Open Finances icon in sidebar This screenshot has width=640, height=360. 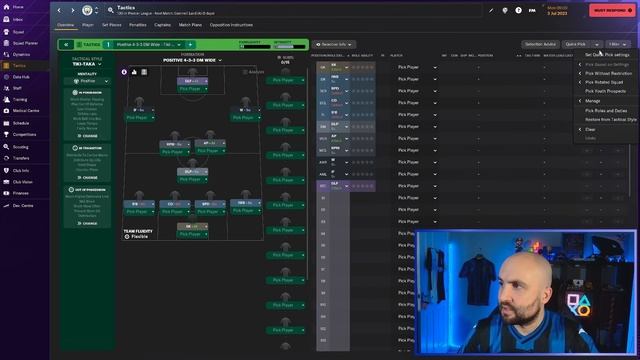click(7, 193)
